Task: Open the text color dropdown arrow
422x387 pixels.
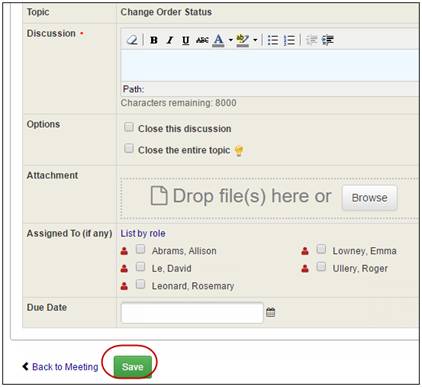Action: (230, 40)
